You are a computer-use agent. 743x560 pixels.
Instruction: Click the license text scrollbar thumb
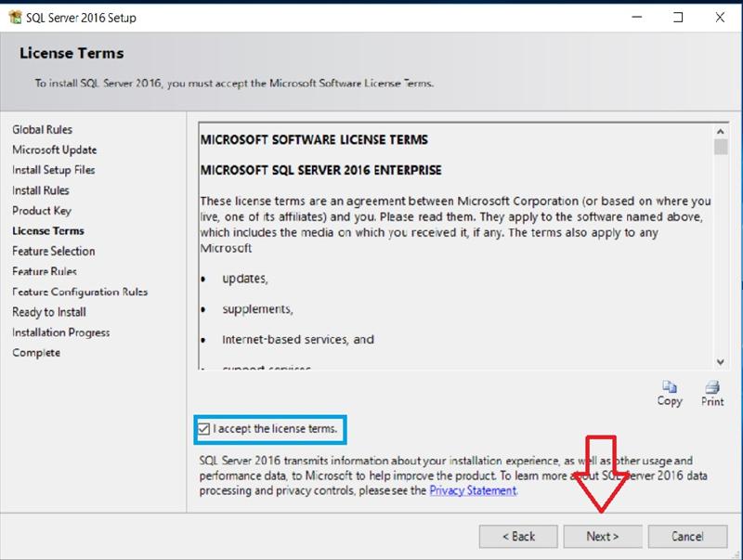click(x=721, y=147)
